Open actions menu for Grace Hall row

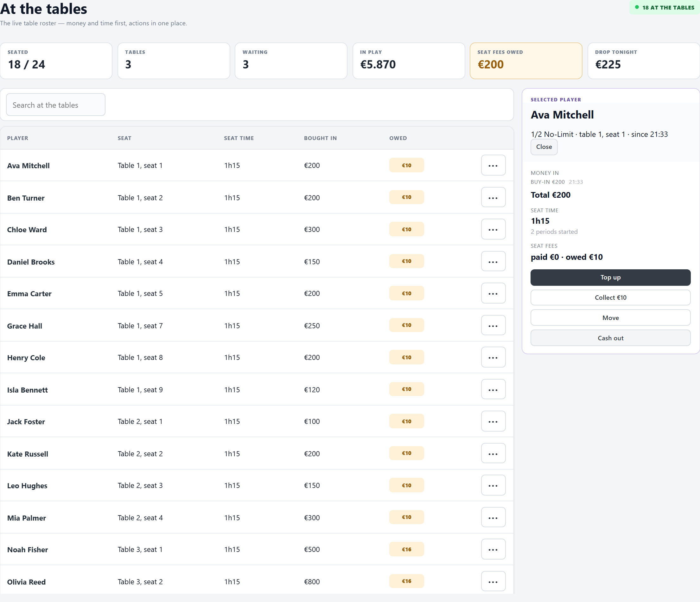493,325
